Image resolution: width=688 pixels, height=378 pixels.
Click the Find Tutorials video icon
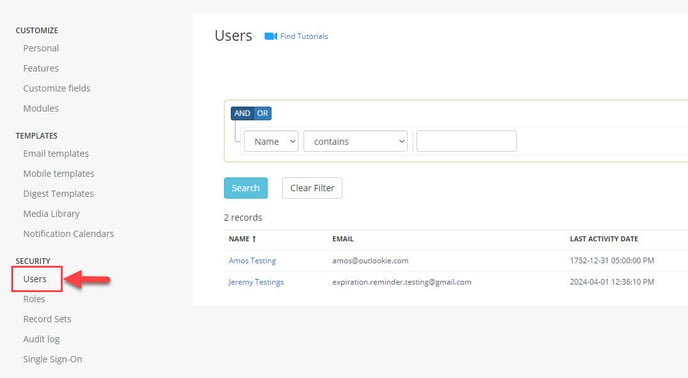271,36
